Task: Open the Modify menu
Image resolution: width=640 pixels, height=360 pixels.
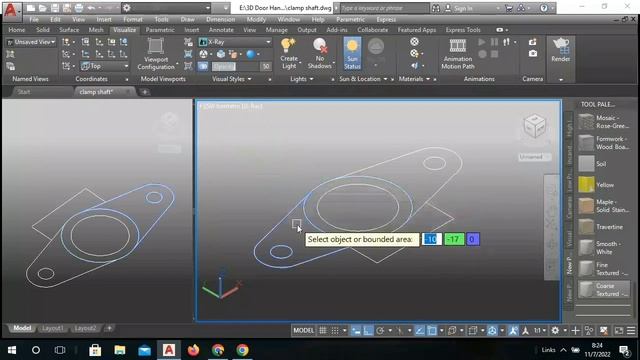Action: 256,19
